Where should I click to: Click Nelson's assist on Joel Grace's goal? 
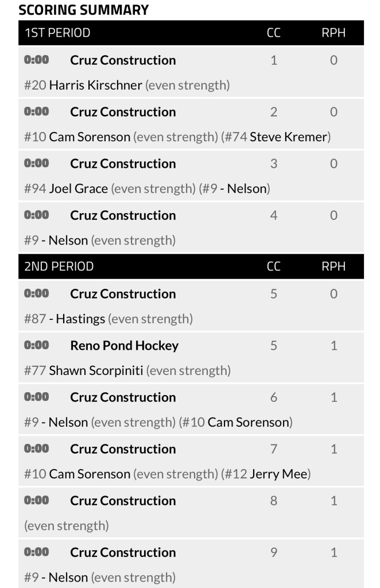click(x=245, y=189)
